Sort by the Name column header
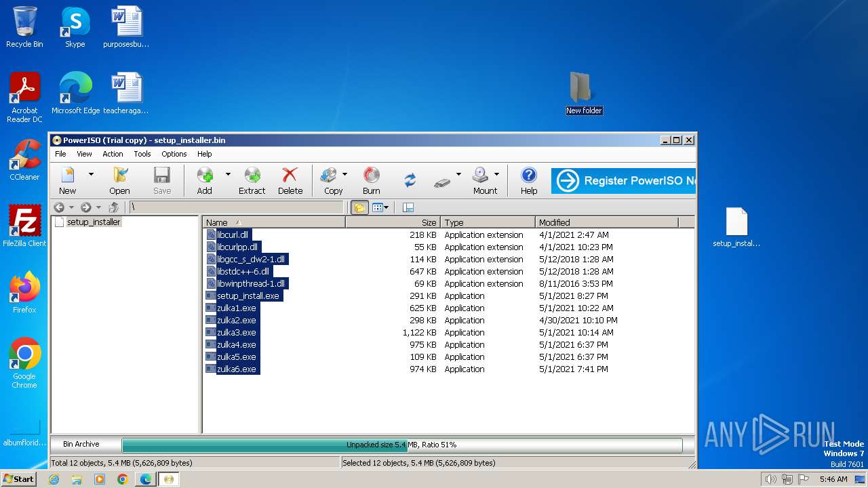This screenshot has height=488, width=868. pyautogui.click(x=275, y=222)
